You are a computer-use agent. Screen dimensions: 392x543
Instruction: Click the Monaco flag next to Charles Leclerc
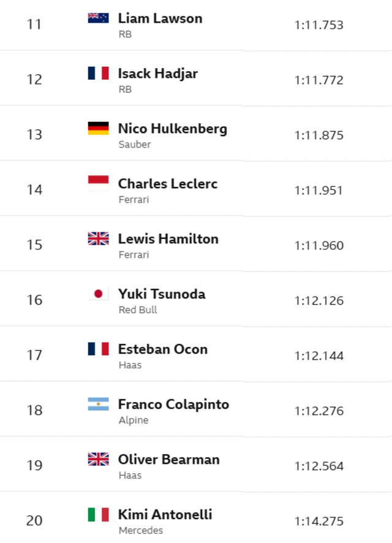click(x=98, y=183)
